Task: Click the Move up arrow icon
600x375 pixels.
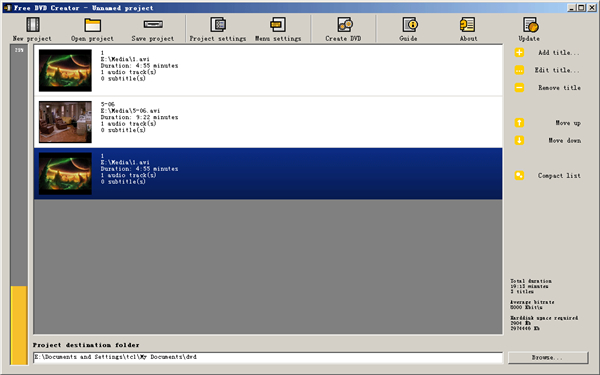Action: [x=519, y=123]
